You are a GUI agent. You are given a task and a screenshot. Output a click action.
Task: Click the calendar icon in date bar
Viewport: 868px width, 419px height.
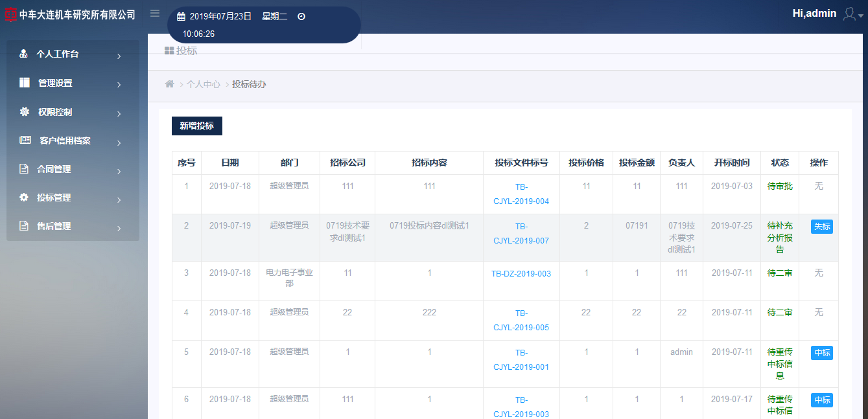pyautogui.click(x=181, y=17)
